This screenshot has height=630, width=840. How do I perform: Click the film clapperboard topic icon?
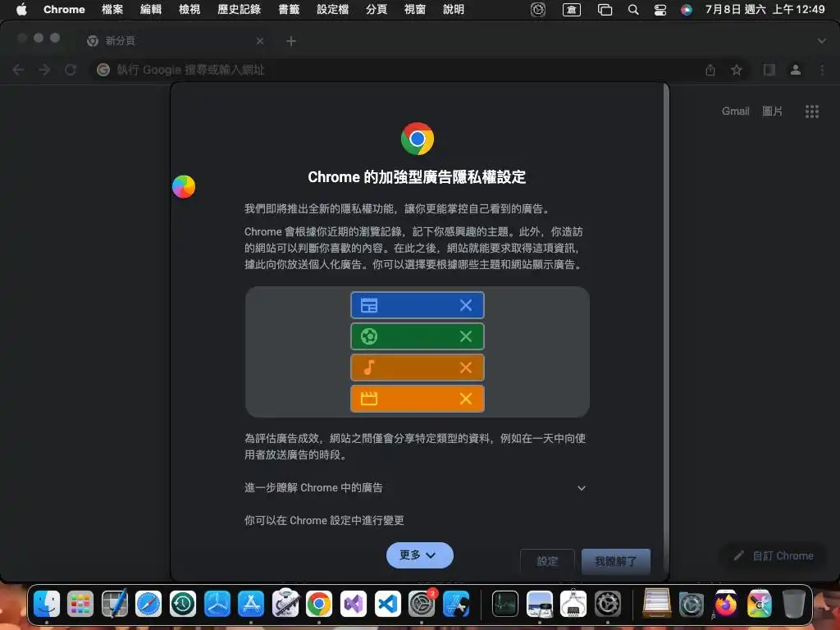tap(368, 399)
